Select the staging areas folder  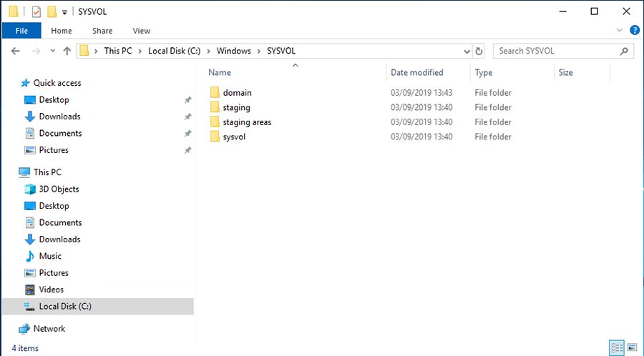pyautogui.click(x=247, y=122)
